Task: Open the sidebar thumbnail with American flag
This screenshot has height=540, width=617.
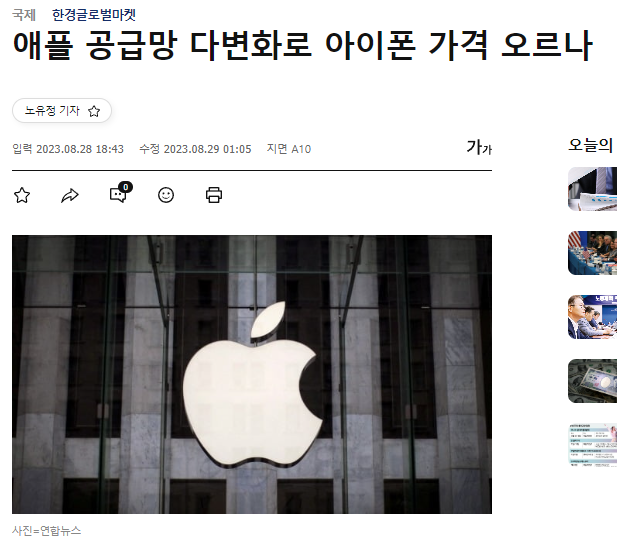Action: click(x=593, y=253)
